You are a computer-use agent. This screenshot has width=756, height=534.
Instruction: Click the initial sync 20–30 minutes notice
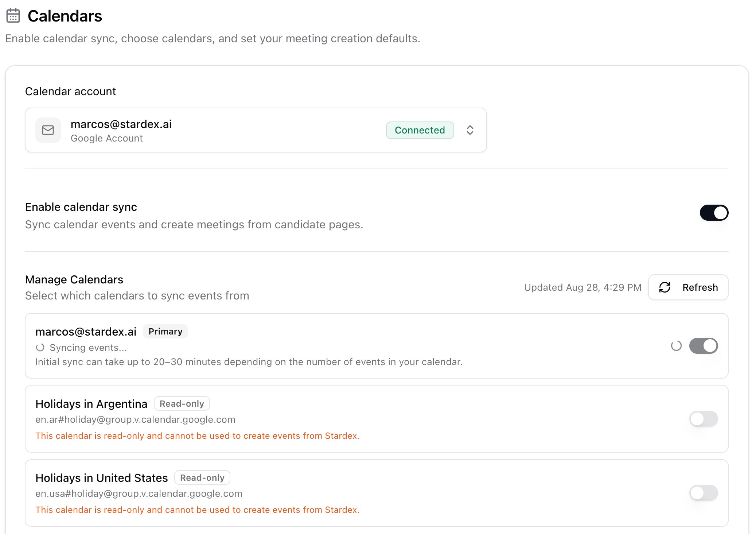[249, 362]
